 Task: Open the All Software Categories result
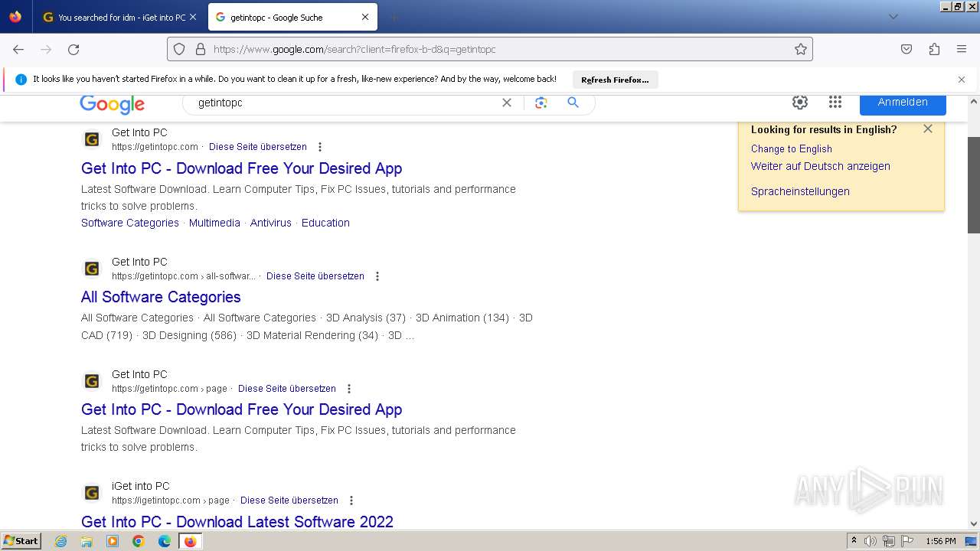click(161, 297)
